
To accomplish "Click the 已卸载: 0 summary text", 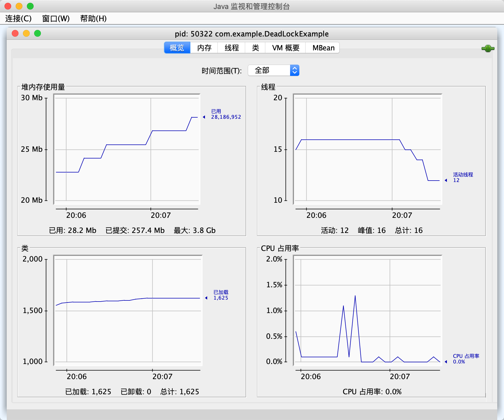I will [136, 392].
